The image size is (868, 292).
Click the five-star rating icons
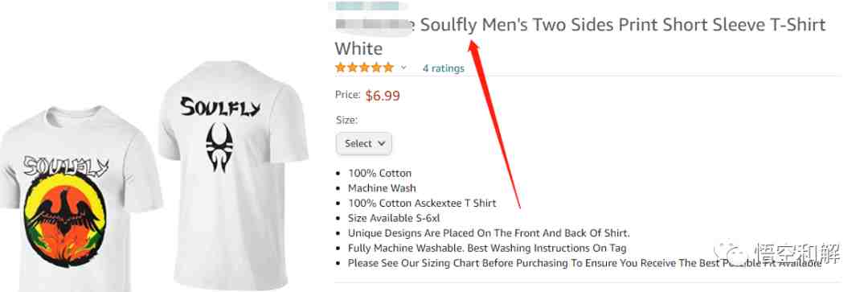(364, 68)
